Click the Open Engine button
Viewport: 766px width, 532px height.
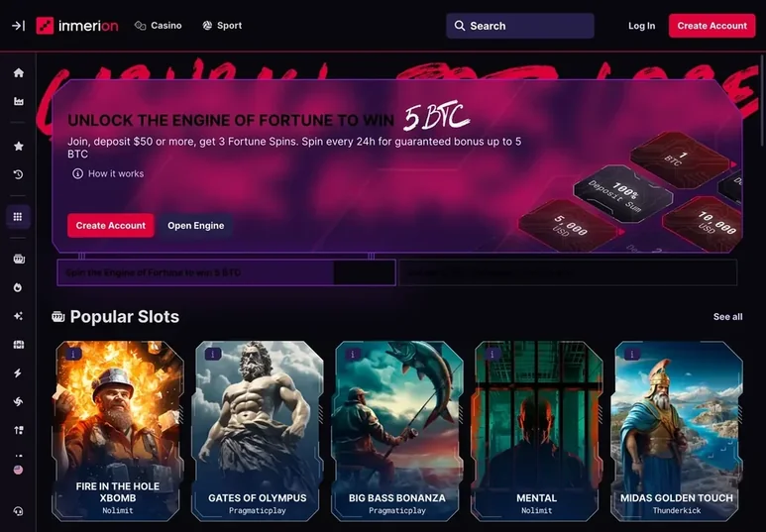pyautogui.click(x=196, y=226)
